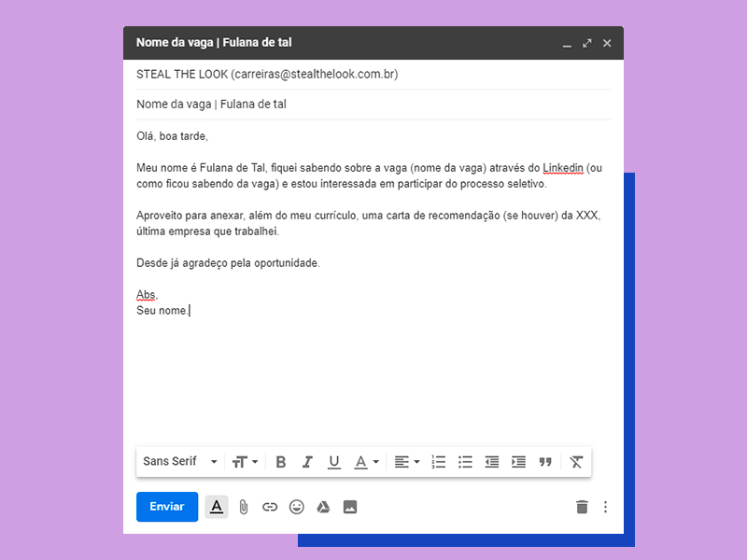Open more options three-dot menu
This screenshot has height=560, width=747.
(x=605, y=507)
